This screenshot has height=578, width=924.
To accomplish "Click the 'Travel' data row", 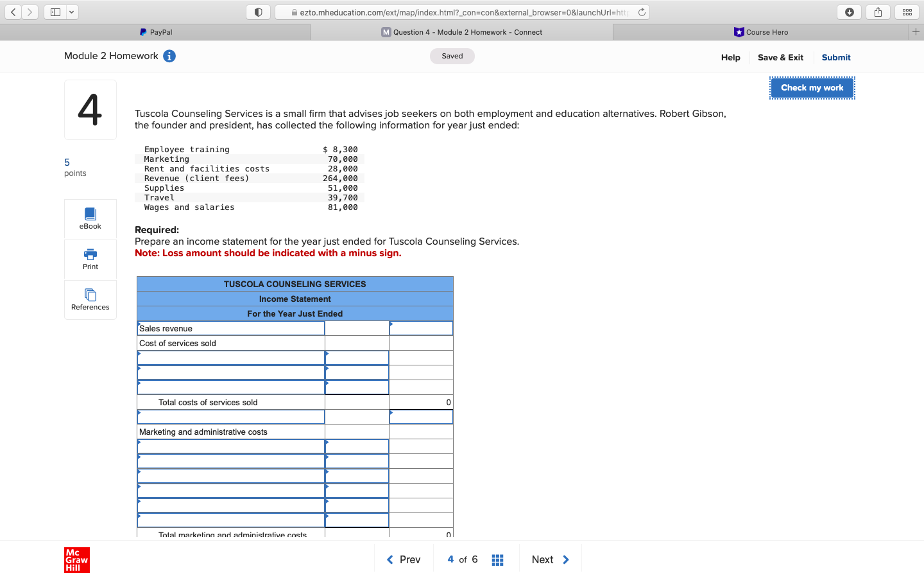I will pos(250,198).
